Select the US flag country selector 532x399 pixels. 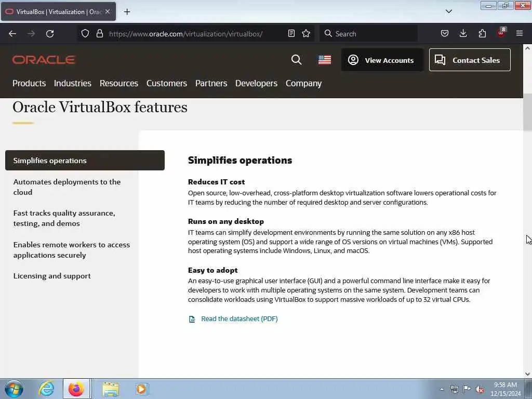(x=324, y=60)
